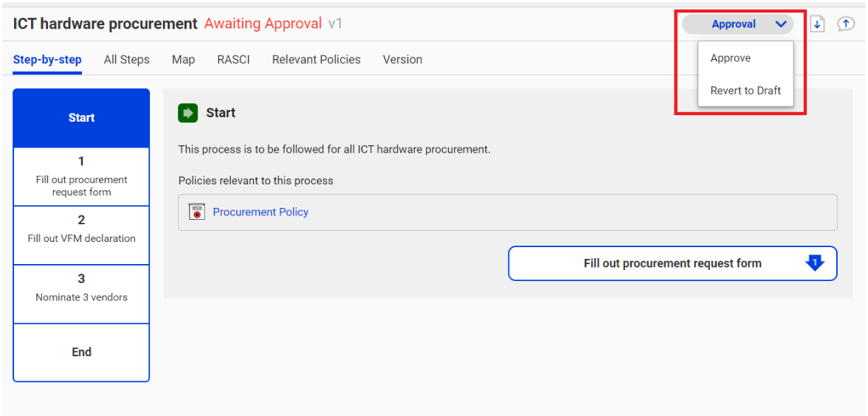Open the Version tab
The image size is (868, 416).
402,59
